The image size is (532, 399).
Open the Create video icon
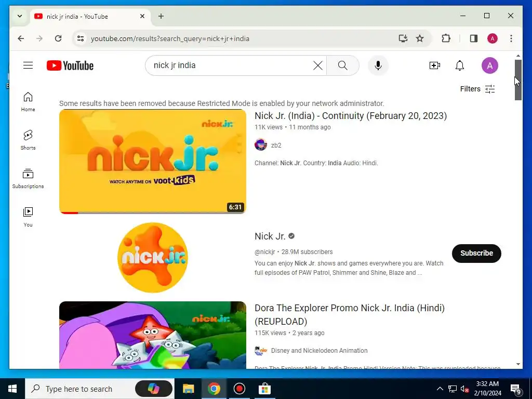[x=435, y=65]
